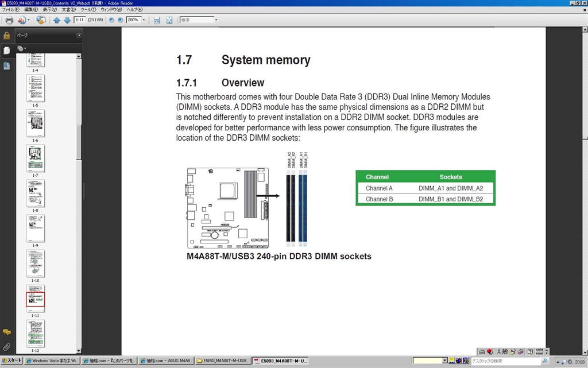
Task: Click the IME dictionary tool icon
Action: (520, 351)
